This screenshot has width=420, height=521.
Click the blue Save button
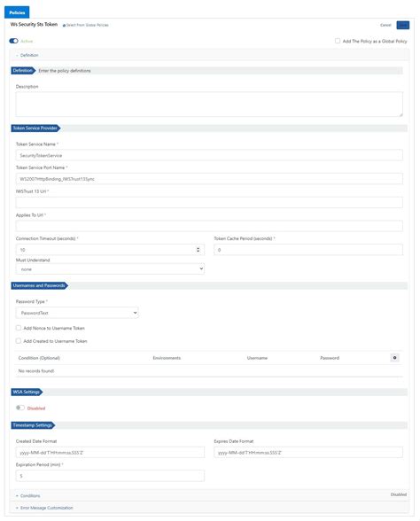pyautogui.click(x=403, y=25)
